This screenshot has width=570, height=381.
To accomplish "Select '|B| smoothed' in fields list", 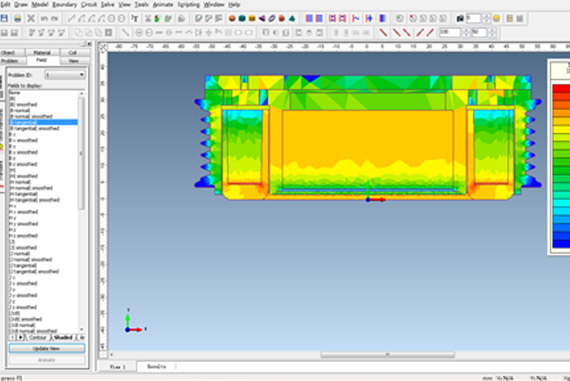I will 24,105.
